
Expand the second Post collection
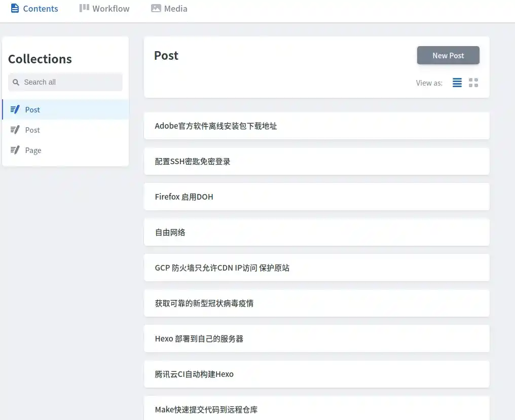coord(32,130)
